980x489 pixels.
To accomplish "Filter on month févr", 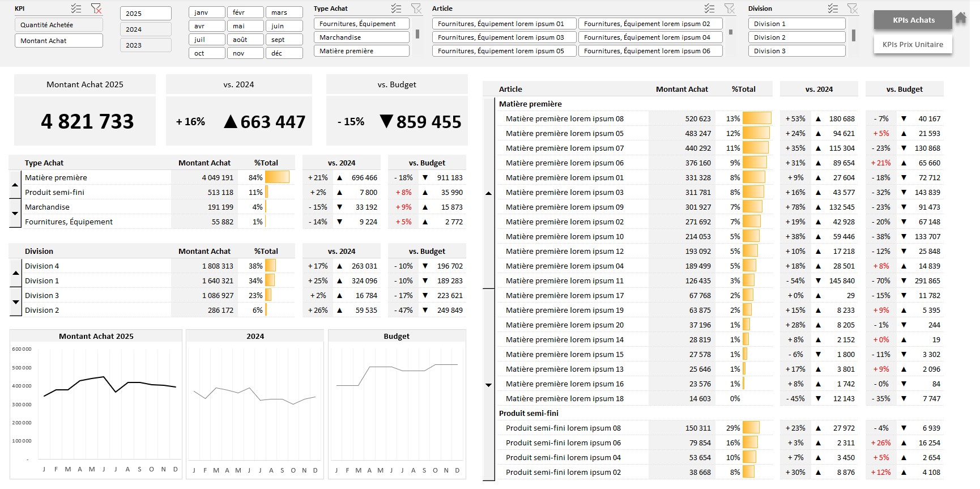I will click(245, 12).
